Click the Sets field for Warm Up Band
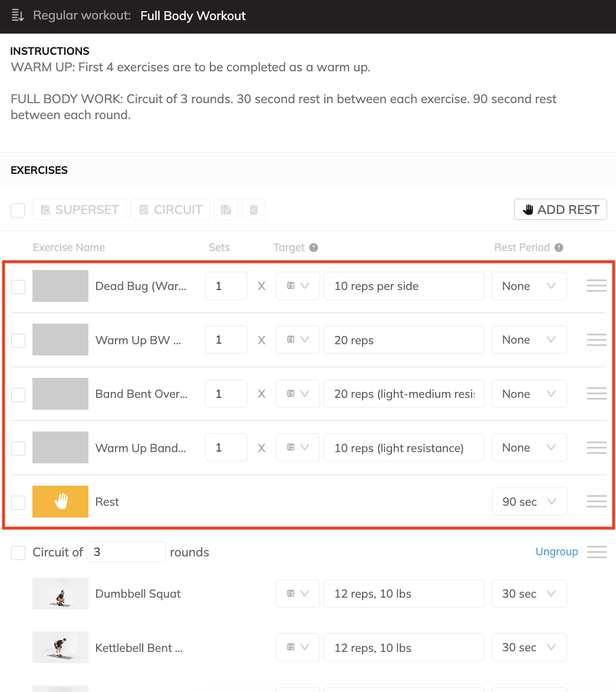616x692 pixels. pyautogui.click(x=226, y=447)
